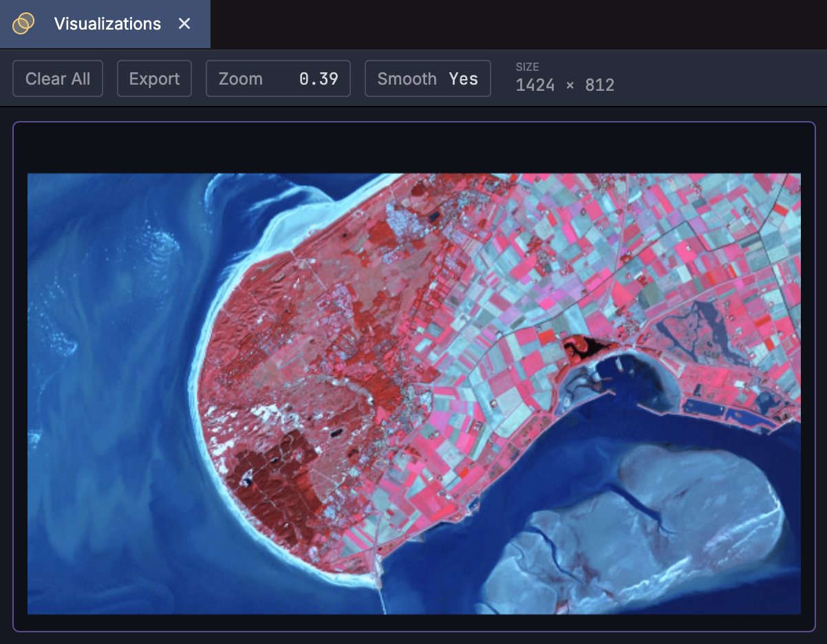Click the Export button
Image resolution: width=827 pixels, height=644 pixels.
tap(154, 79)
